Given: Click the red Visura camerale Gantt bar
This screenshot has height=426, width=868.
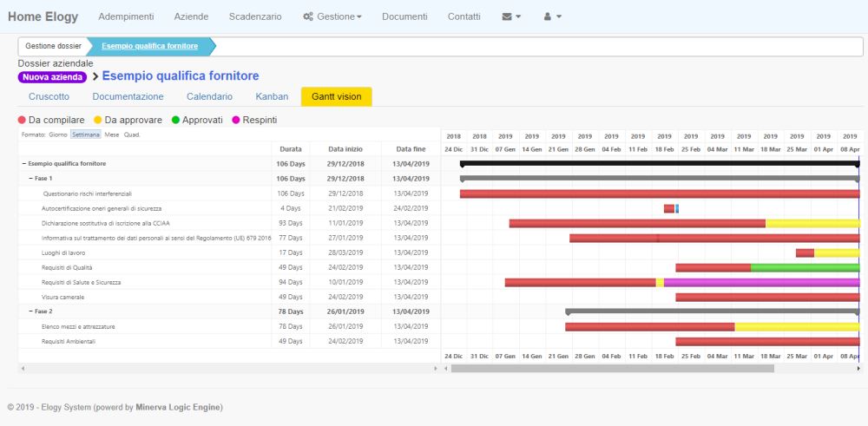Looking at the screenshot, I should pos(767,297).
